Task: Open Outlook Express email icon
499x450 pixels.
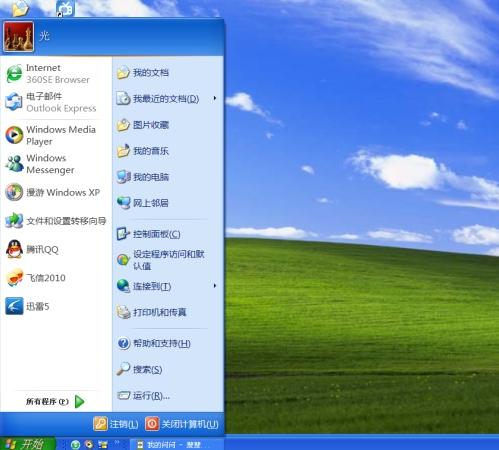Action: coord(14,102)
